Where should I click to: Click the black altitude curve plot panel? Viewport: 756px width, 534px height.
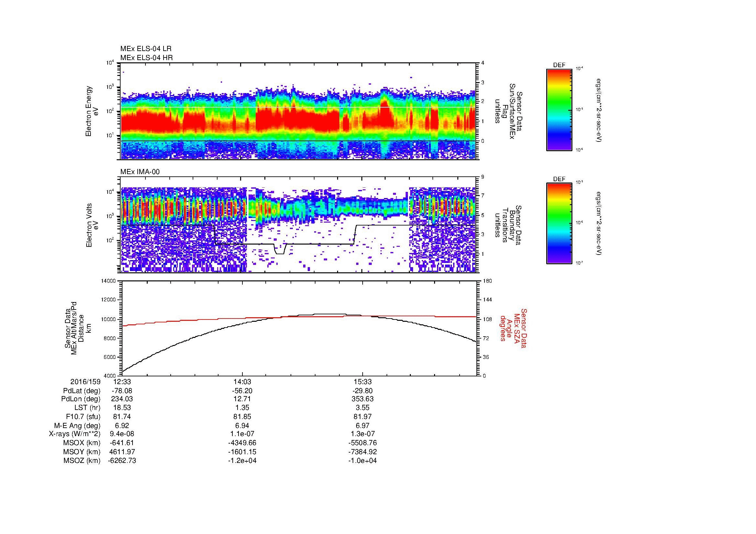point(299,328)
